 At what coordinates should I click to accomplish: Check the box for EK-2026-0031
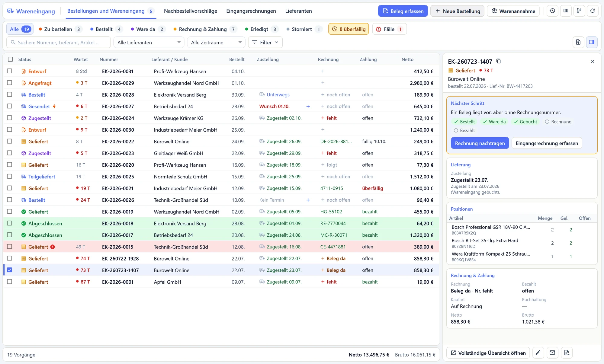point(10,71)
